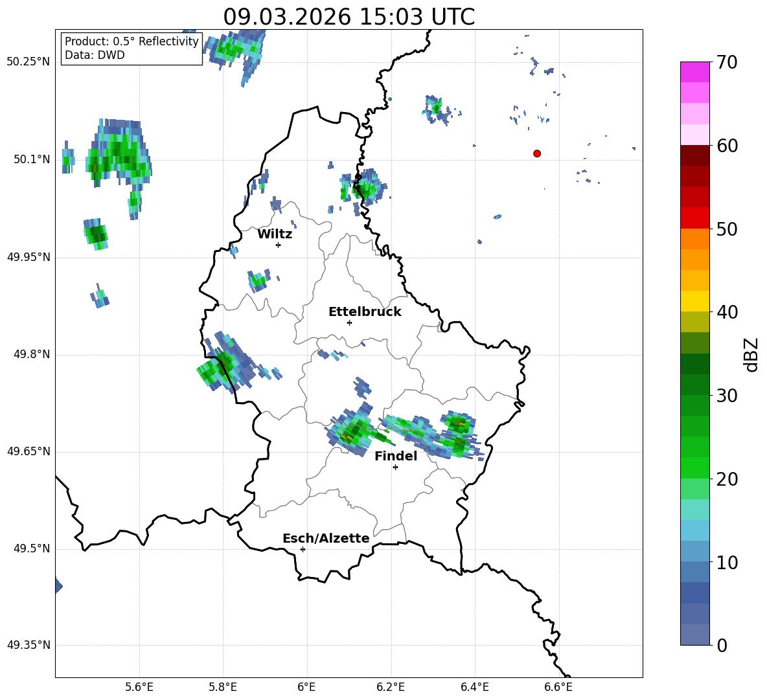The width and height of the screenshot is (767, 700).
Task: Click the Esch/Alzette station cross marker
Action: coord(303,549)
